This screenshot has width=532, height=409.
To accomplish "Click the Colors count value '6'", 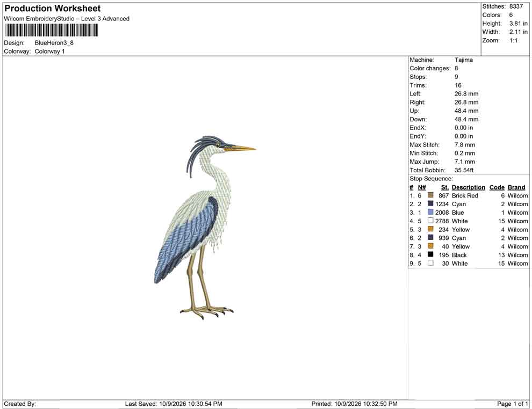I will pos(511,15).
